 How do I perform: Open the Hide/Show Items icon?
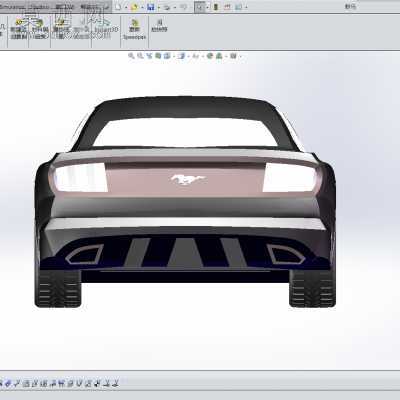pos(196,56)
